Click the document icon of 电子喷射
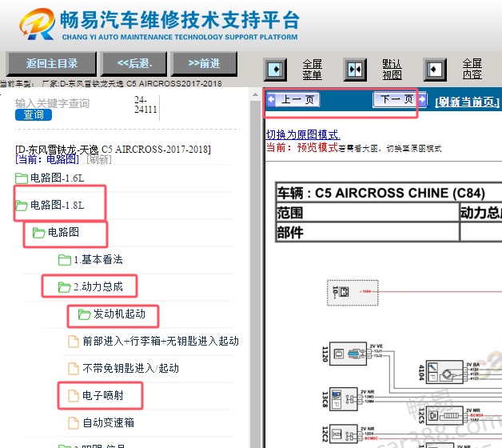502x448 pixels. point(74,396)
